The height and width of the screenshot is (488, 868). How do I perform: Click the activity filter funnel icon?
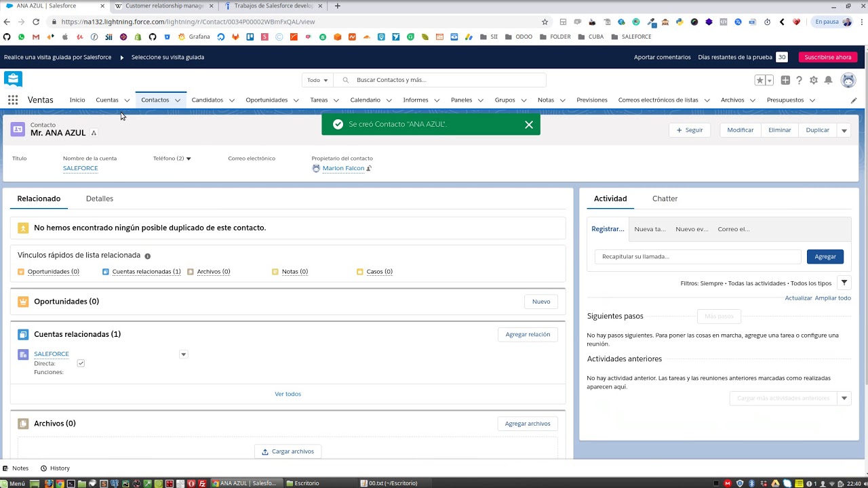[x=844, y=283]
